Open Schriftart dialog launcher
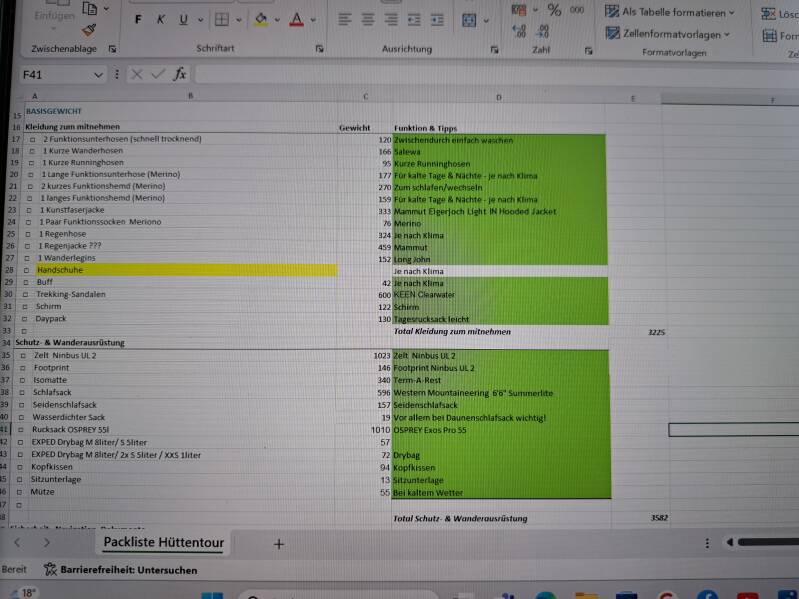The height and width of the screenshot is (599, 799). (319, 49)
